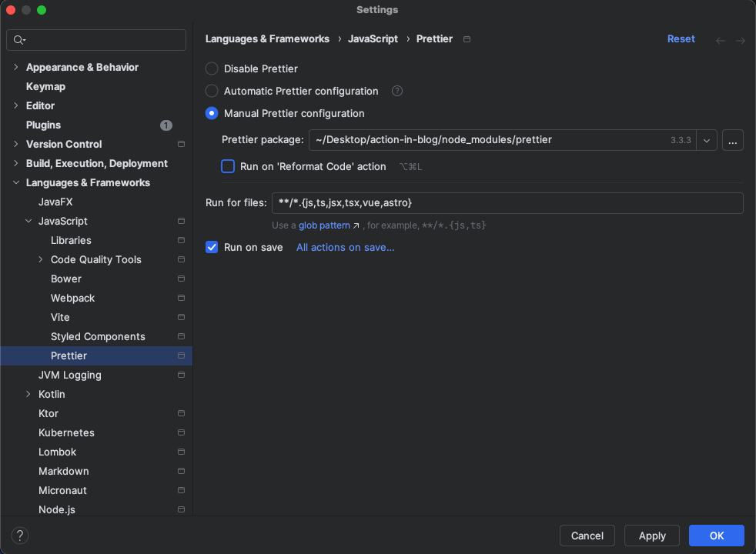Click the help question mark icon

point(20,536)
